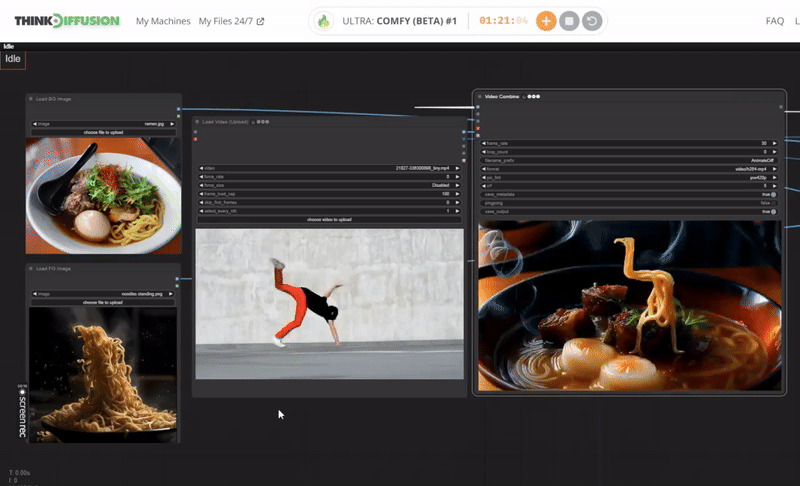
Task: Open the FAQ link in the header
Action: 774,21
